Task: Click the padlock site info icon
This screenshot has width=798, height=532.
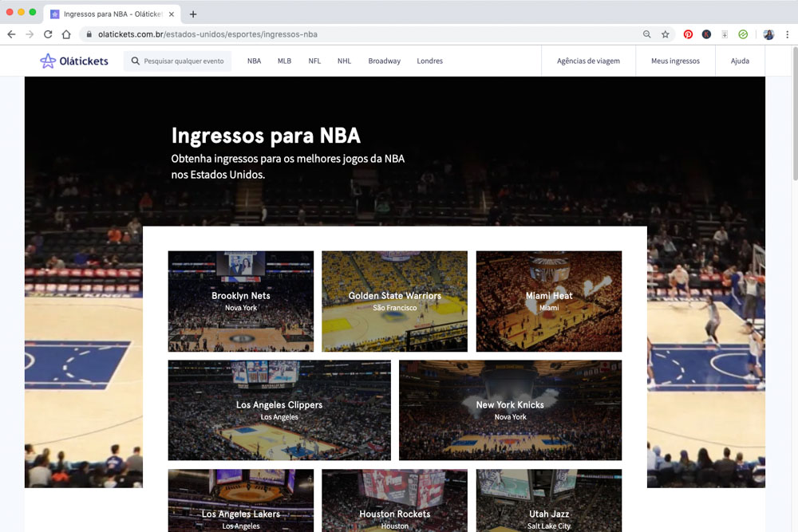Action: tap(89, 34)
